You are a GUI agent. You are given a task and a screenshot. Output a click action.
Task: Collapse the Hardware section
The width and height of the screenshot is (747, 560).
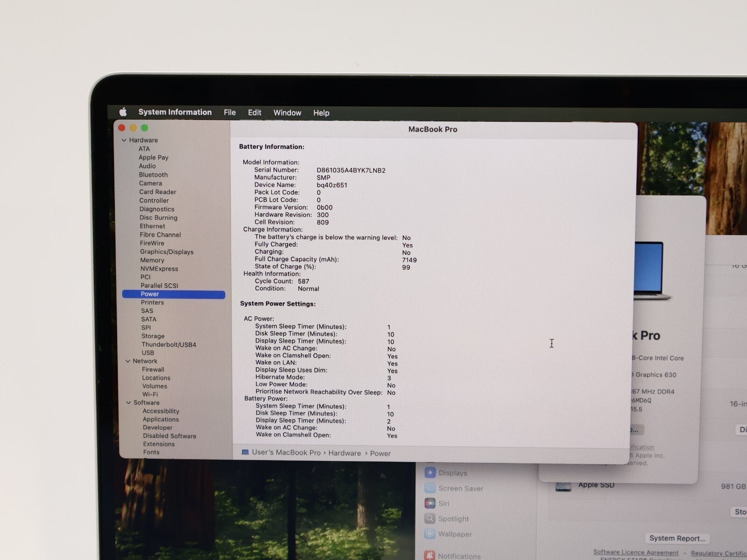tap(124, 140)
